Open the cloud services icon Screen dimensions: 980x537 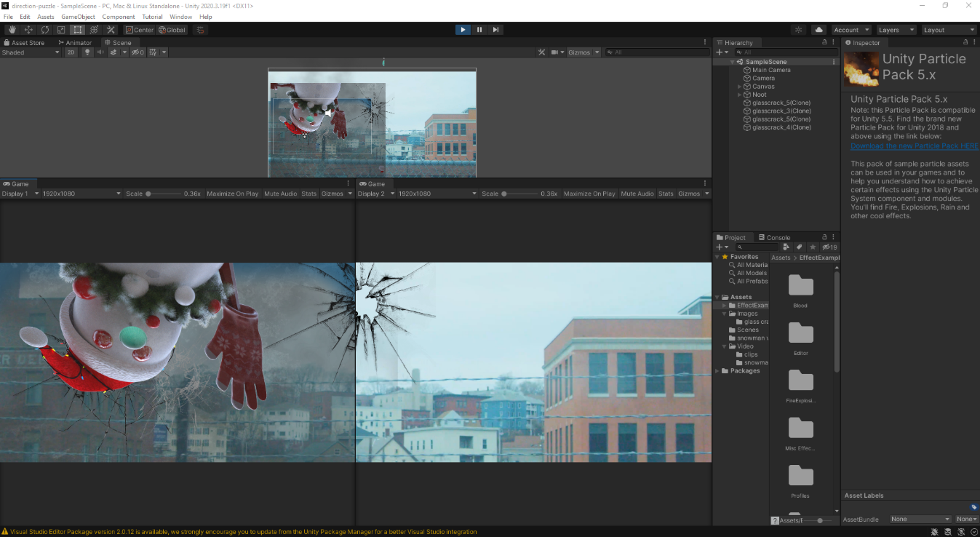point(819,30)
